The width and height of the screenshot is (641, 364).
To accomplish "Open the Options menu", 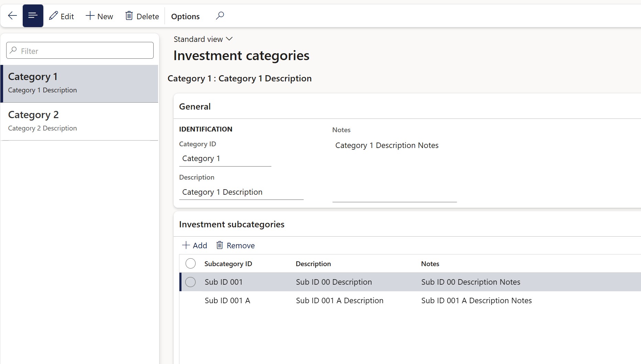I will [x=185, y=16].
